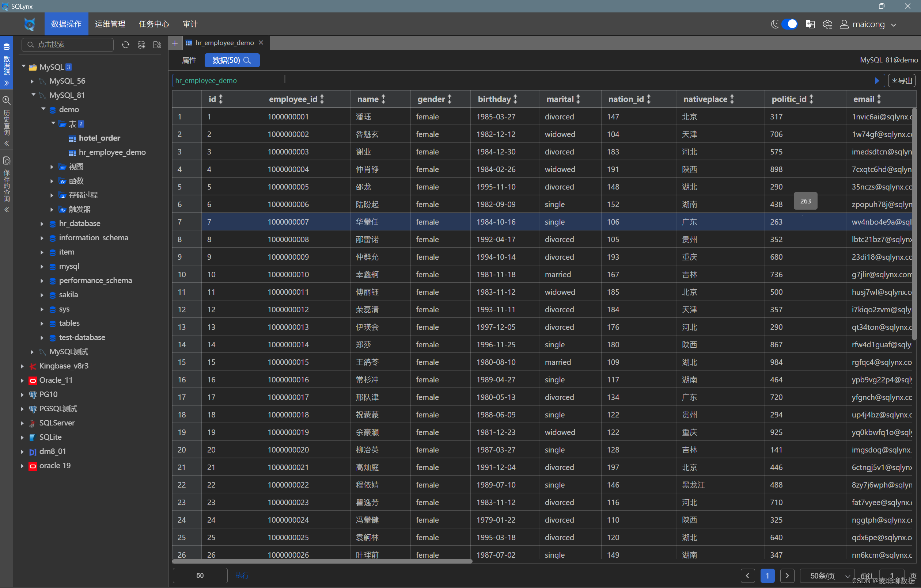Switch to the 运维管理 menu

(110, 24)
